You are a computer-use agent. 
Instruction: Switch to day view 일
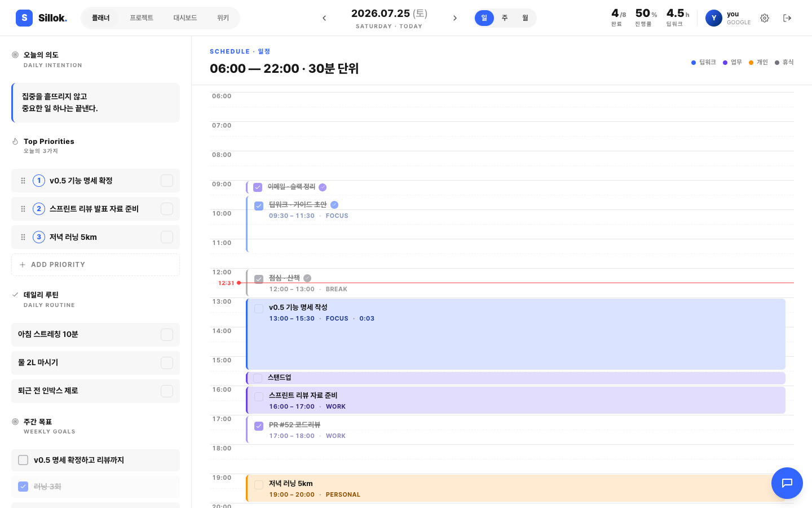484,18
